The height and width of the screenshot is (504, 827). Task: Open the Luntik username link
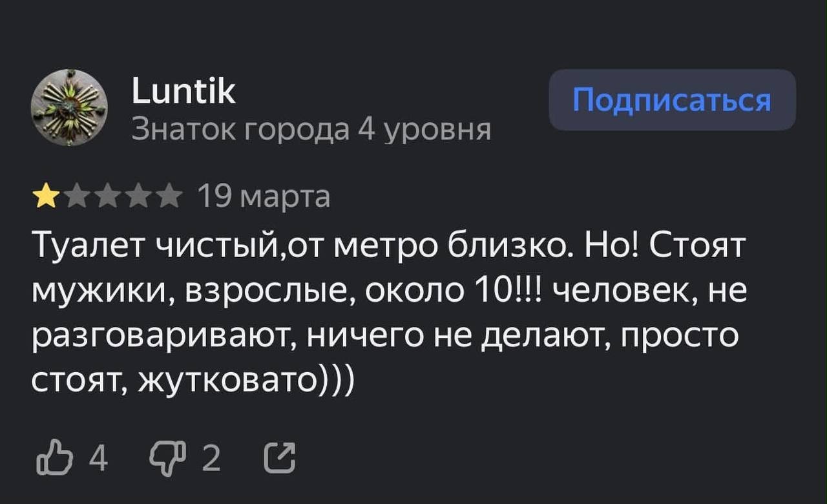tap(184, 91)
